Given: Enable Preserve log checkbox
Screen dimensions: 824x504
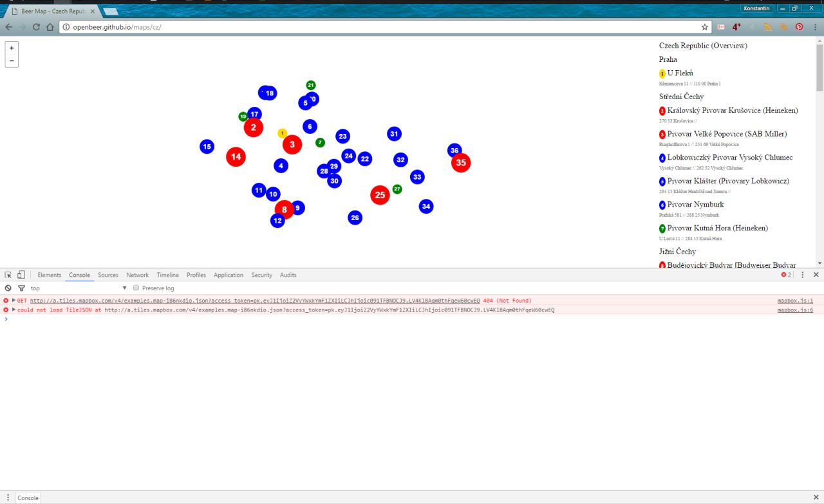Looking at the screenshot, I should (136, 288).
